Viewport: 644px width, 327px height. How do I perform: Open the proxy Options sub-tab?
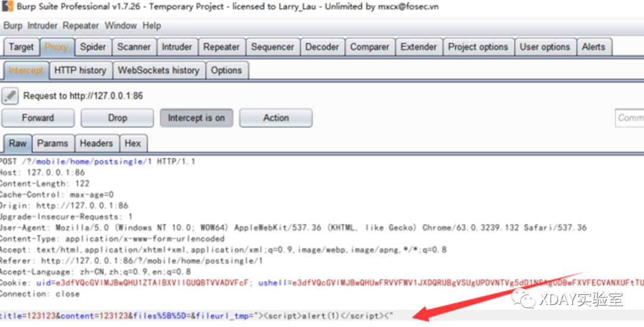(x=227, y=70)
